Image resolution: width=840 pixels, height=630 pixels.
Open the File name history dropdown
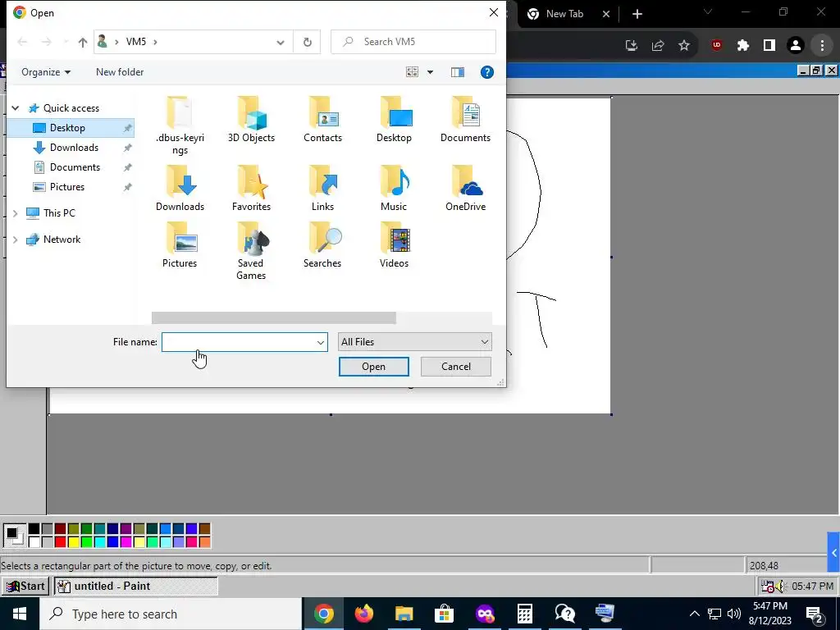(321, 342)
